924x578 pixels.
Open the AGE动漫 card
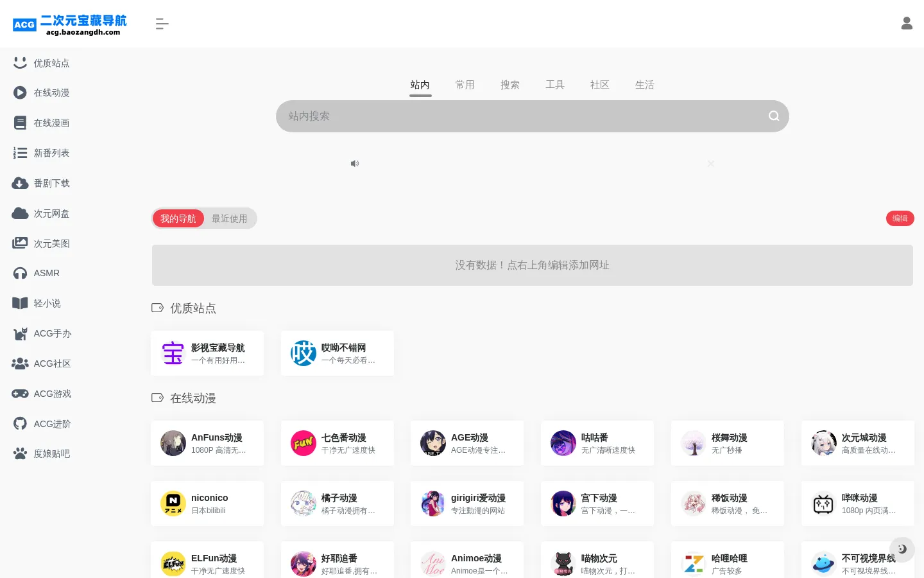pyautogui.click(x=467, y=443)
